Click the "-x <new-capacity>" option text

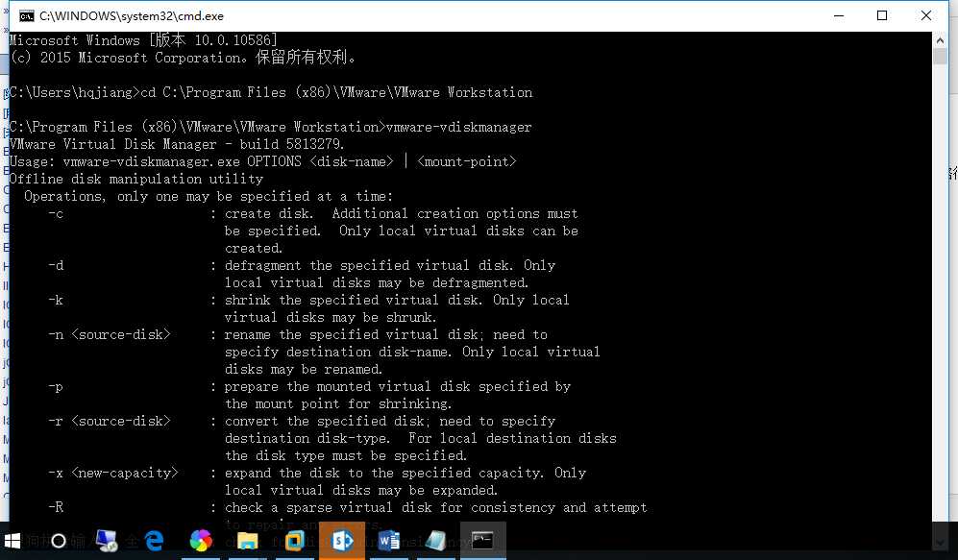point(113,474)
